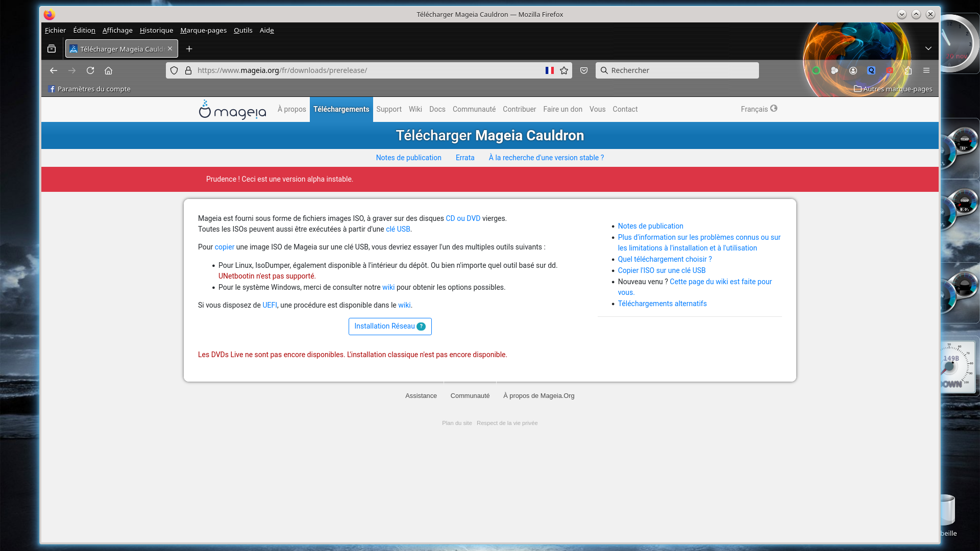Screen dimensions: 980x551
Task: Click the blue Q extension icon
Action: pos(871,70)
